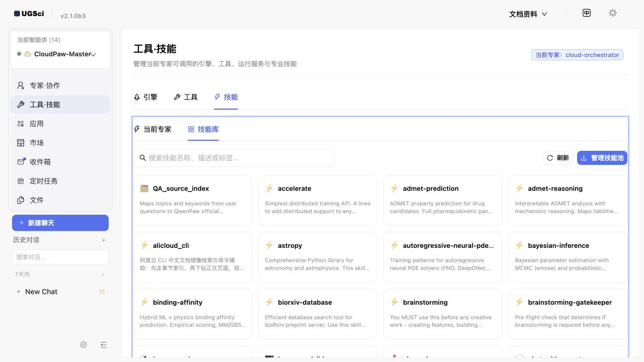The width and height of the screenshot is (644, 362).
Task: Switch to the 引擎 tab
Action: (145, 97)
